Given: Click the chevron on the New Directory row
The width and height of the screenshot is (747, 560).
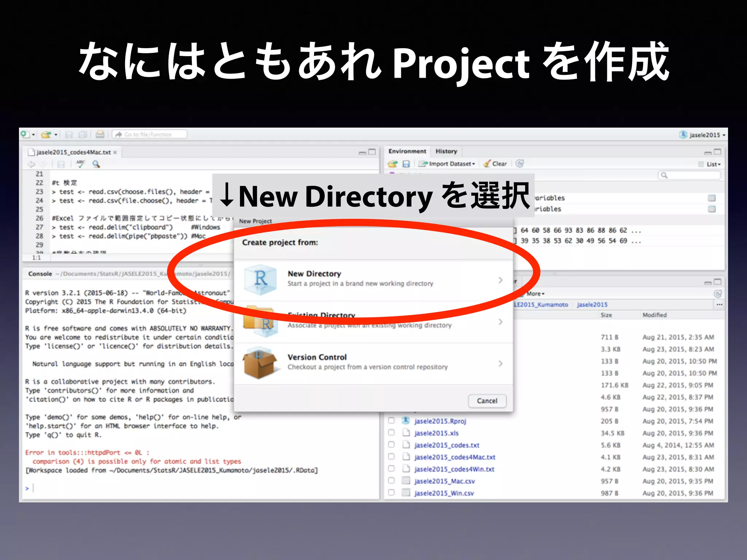Looking at the screenshot, I should click(x=500, y=280).
